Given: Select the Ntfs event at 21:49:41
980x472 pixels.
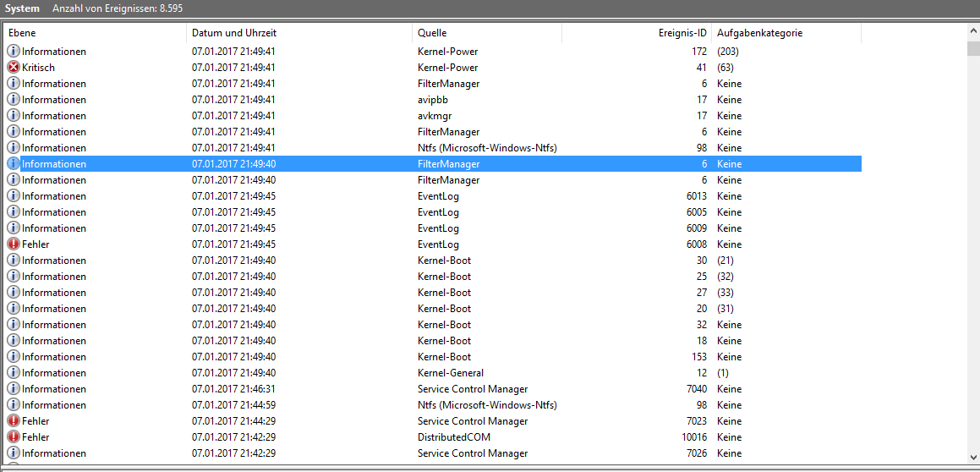Looking at the screenshot, I should (x=433, y=148).
